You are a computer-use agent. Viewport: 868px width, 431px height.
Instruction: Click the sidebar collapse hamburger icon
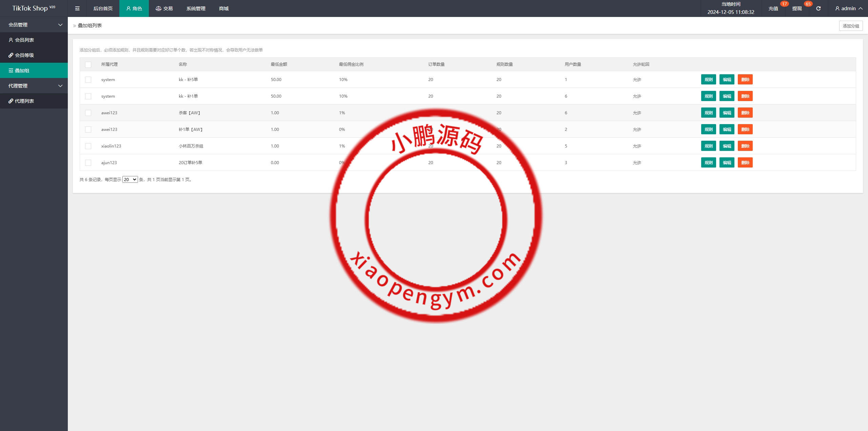[77, 8]
